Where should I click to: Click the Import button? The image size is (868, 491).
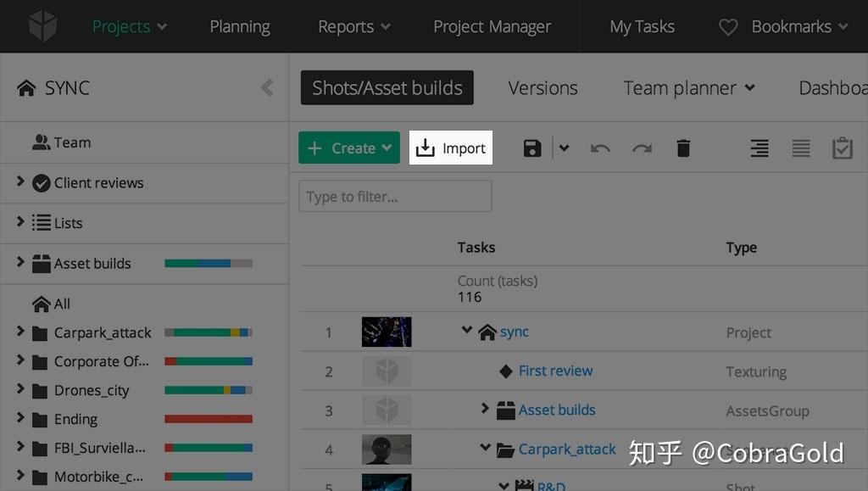point(451,148)
